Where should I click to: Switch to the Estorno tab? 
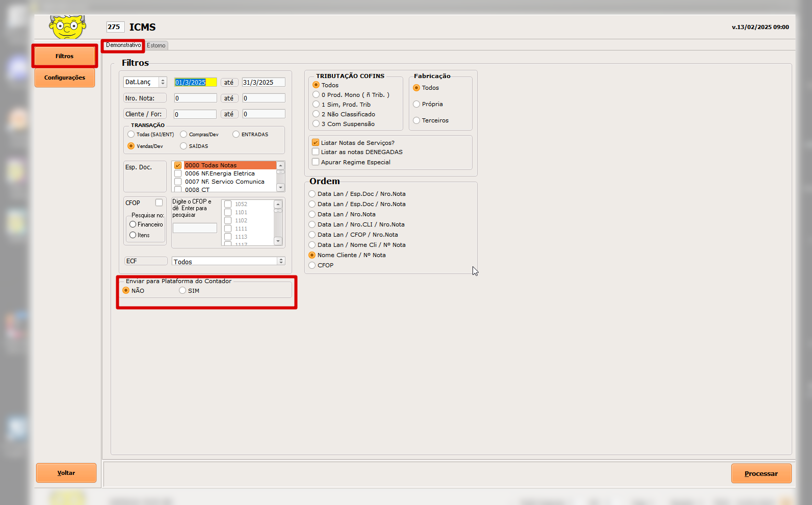[156, 45]
